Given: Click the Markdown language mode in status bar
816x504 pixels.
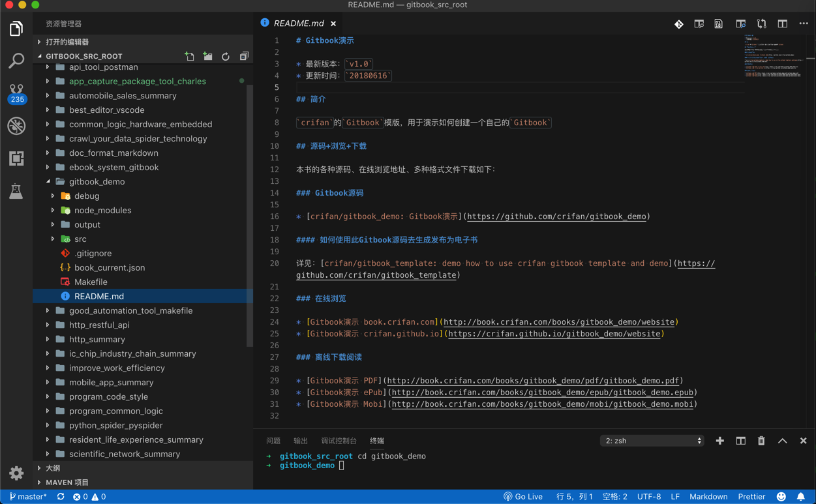Looking at the screenshot, I should click(x=708, y=497).
